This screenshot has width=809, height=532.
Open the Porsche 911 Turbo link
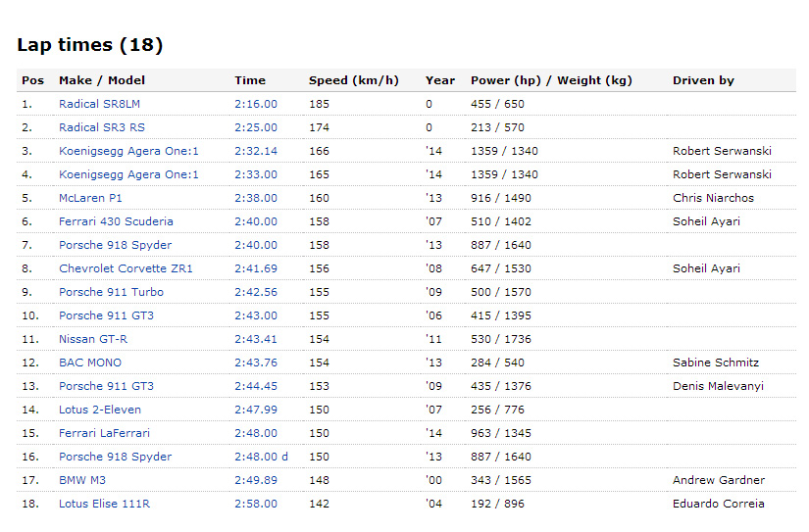coord(111,292)
